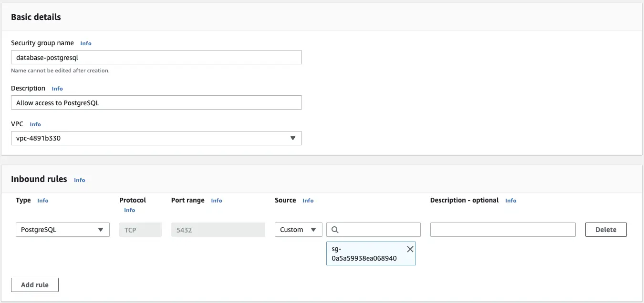
Task: Click the greyed-out Port range 5432 field
Action: (x=218, y=230)
